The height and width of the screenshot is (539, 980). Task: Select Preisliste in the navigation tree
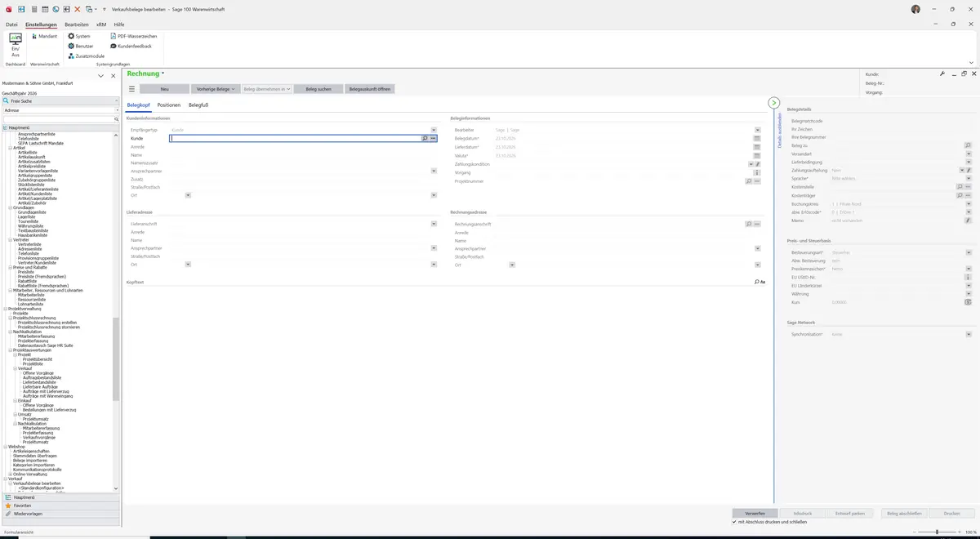[x=26, y=272]
